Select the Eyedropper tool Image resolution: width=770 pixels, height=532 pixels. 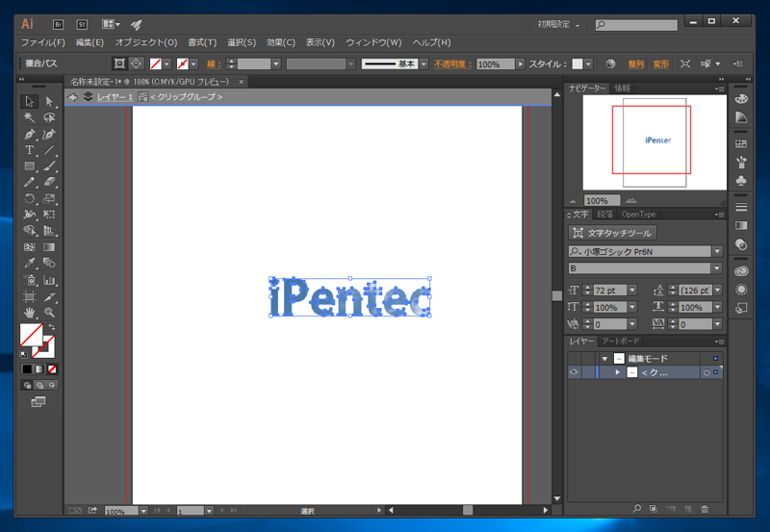29,263
